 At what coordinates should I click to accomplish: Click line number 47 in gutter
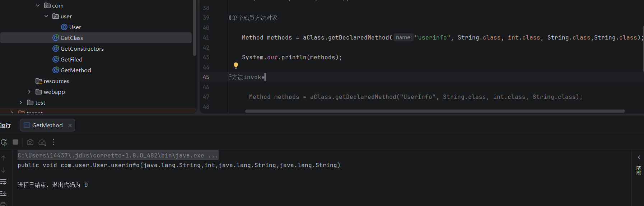206,97
